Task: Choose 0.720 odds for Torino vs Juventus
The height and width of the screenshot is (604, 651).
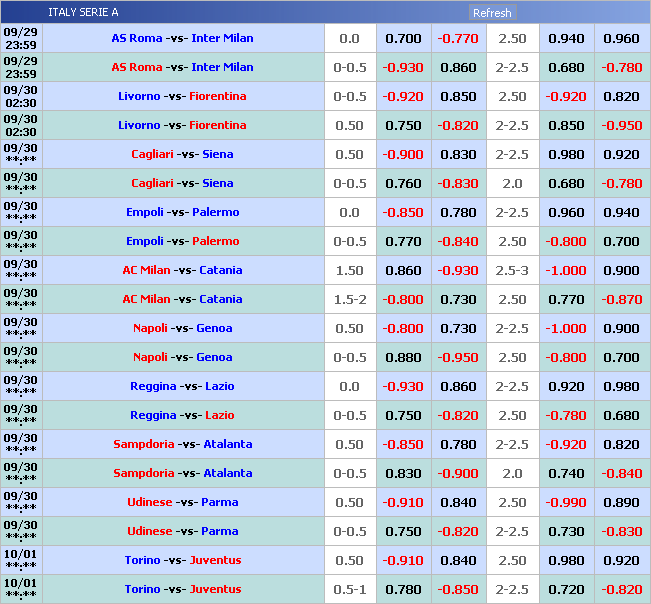Action: click(566, 590)
